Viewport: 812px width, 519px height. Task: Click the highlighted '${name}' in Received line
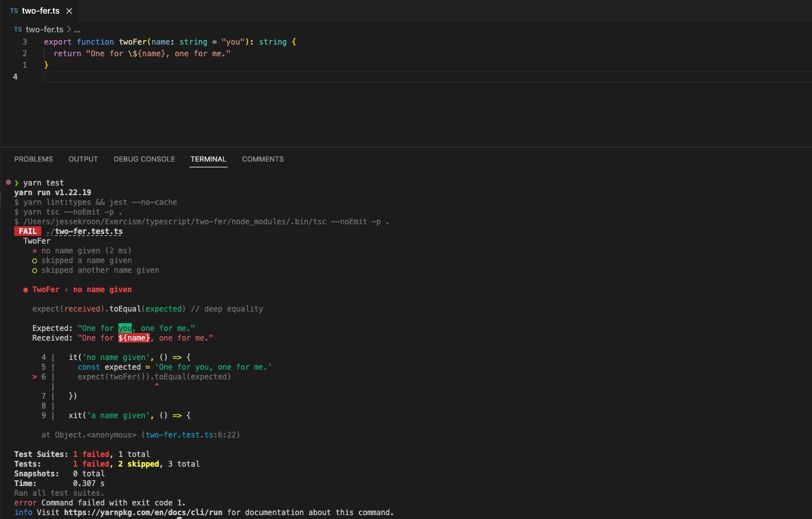click(x=134, y=338)
